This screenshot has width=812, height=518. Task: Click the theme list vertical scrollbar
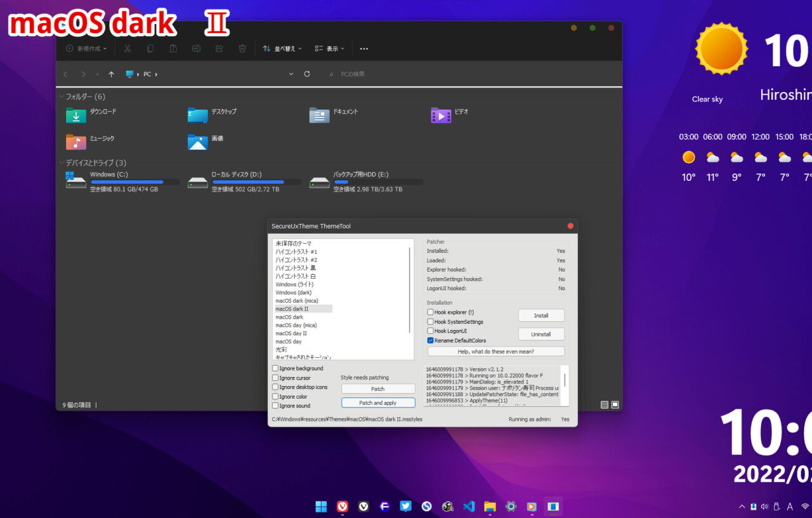pos(410,289)
